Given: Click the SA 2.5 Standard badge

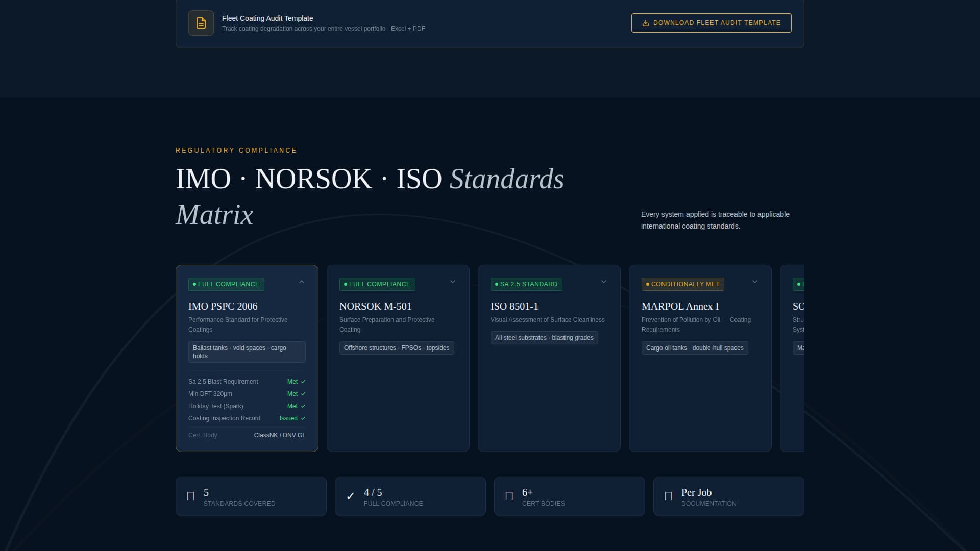Looking at the screenshot, I should pos(526,284).
